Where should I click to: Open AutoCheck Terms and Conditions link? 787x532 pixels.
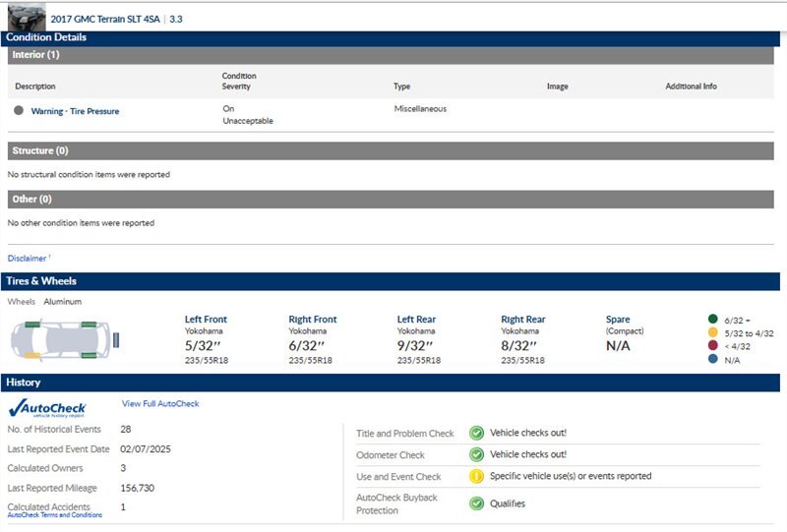(55, 515)
